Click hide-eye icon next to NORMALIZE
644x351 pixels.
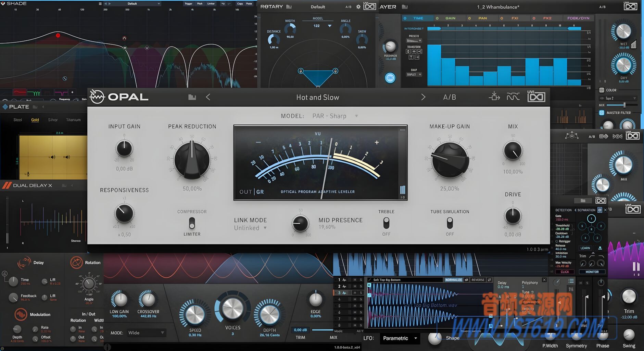(466, 280)
